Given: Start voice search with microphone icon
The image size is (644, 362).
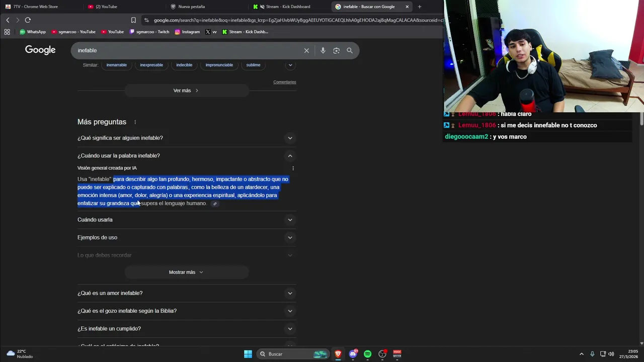Looking at the screenshot, I should tap(323, 50).
